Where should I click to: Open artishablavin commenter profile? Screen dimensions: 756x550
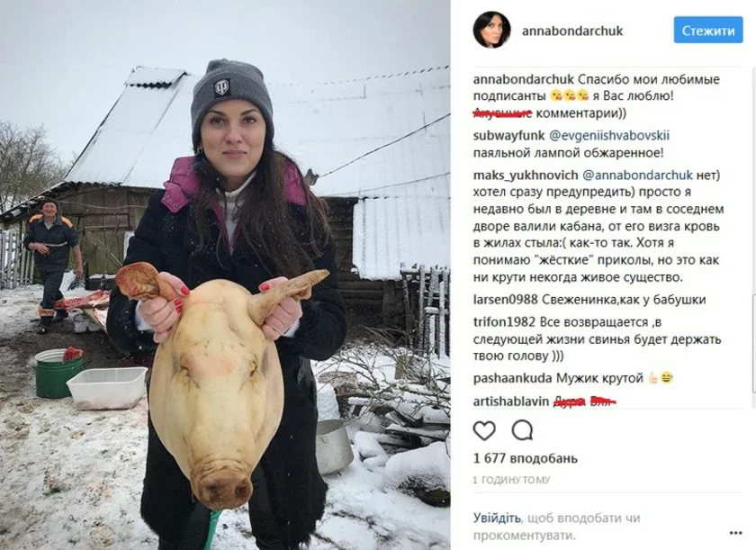(511, 401)
